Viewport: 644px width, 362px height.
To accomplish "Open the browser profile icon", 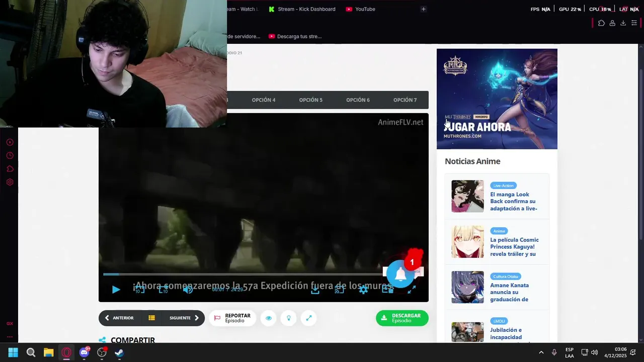I will pos(612,23).
